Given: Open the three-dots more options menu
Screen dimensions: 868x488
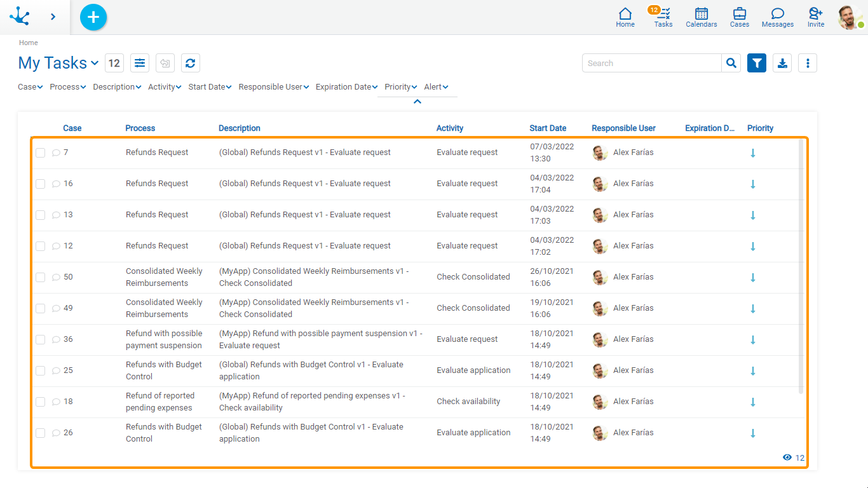Looking at the screenshot, I should [808, 63].
